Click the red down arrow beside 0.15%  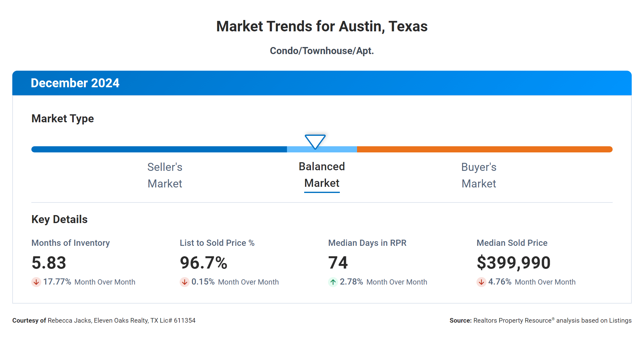(184, 282)
